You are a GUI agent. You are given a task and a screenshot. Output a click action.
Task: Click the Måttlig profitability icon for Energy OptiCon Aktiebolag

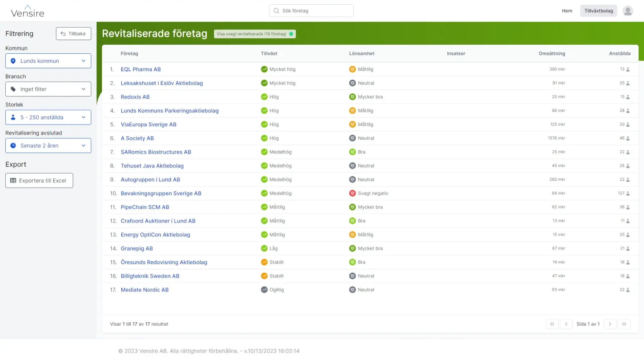tap(352, 235)
